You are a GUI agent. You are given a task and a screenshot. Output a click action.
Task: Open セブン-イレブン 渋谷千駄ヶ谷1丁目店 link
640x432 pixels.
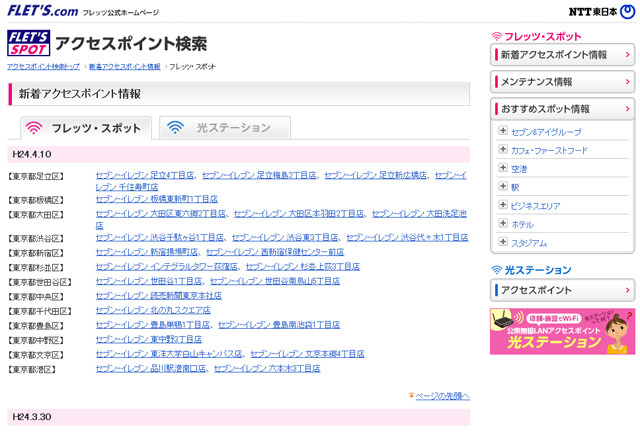[160, 238]
